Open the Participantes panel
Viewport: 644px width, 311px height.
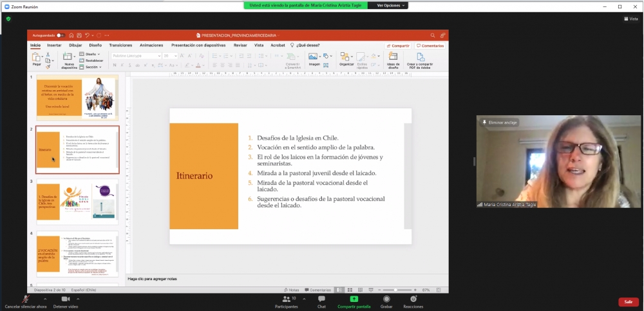coord(286,299)
